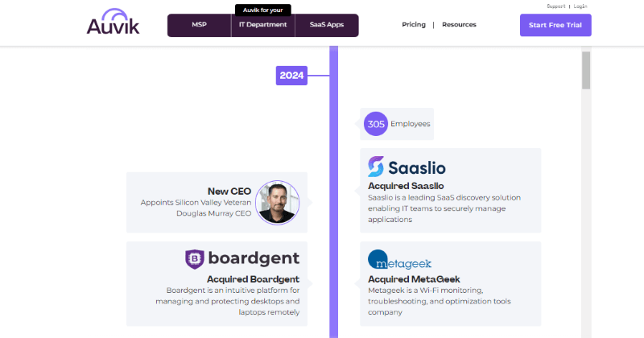The height and width of the screenshot is (338, 644).
Task: Click the Acquired Boardgent heading
Action: 253,279
